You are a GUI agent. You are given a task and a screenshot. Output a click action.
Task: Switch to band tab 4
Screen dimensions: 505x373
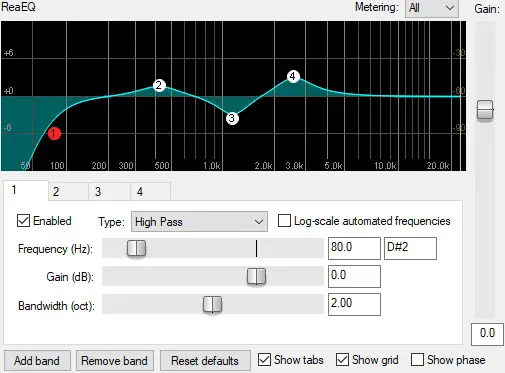coord(150,192)
